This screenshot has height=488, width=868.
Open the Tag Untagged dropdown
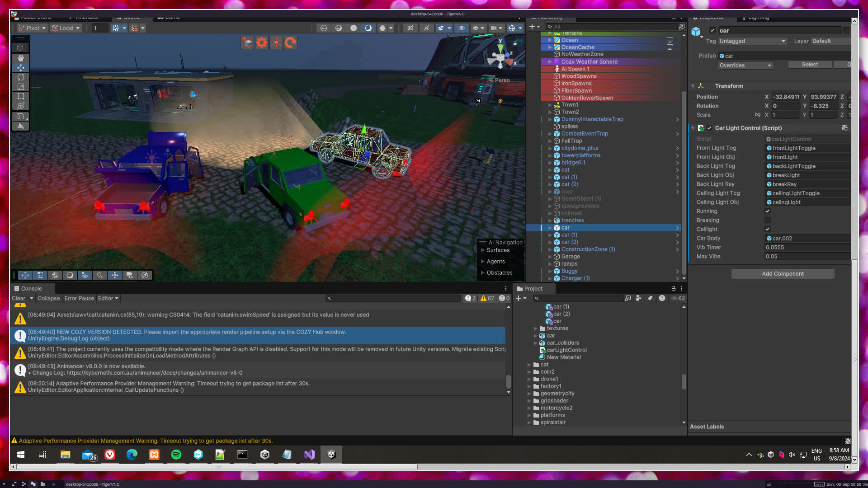(752, 41)
